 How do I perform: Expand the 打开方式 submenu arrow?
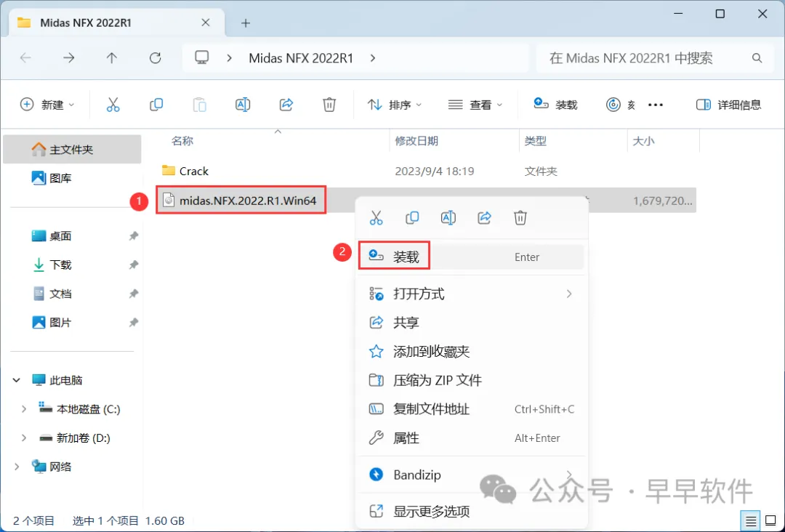click(568, 294)
